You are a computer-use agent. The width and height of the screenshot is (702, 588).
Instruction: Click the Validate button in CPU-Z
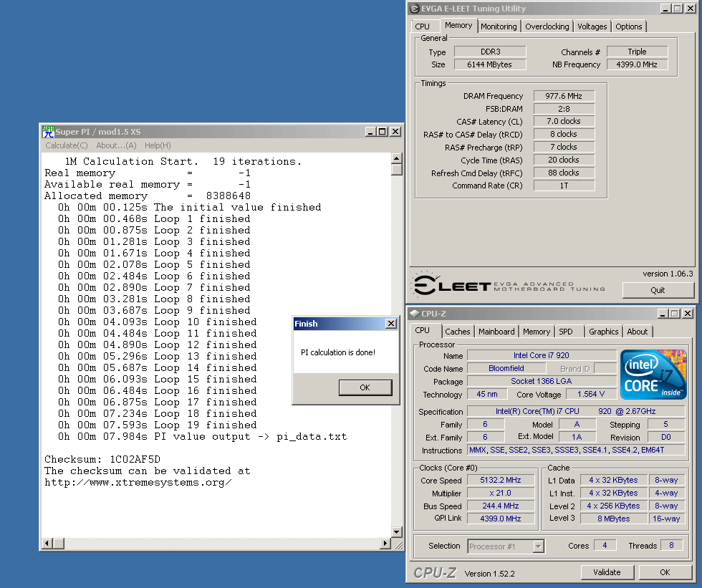pyautogui.click(x=607, y=572)
